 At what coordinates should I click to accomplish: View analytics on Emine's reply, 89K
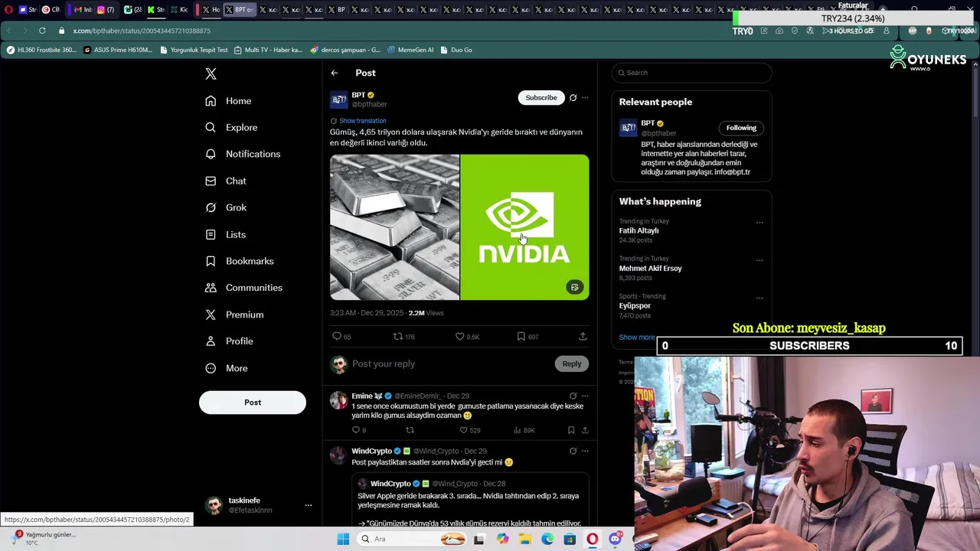coord(524,430)
